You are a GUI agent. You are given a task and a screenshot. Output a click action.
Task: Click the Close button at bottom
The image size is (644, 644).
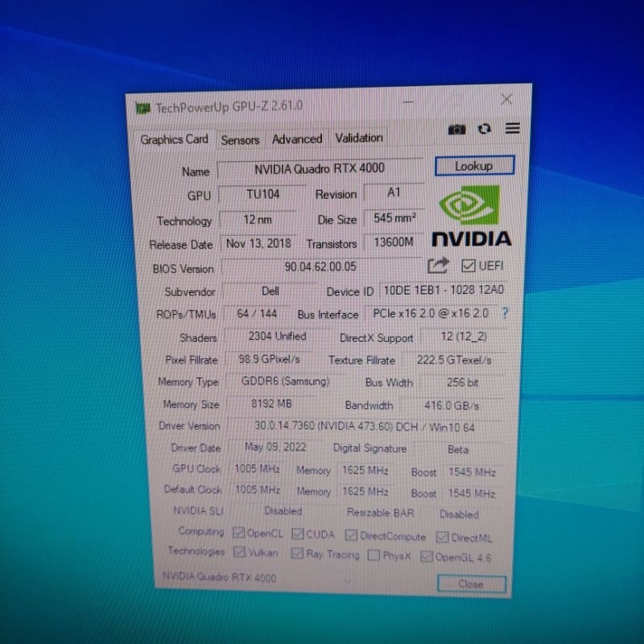(472, 584)
